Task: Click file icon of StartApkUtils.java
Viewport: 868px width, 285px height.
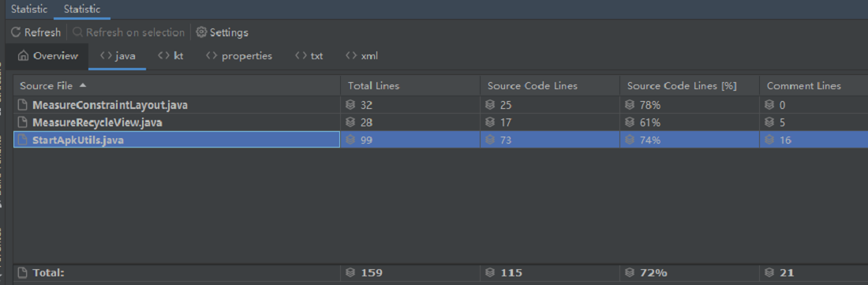Action: pos(22,140)
